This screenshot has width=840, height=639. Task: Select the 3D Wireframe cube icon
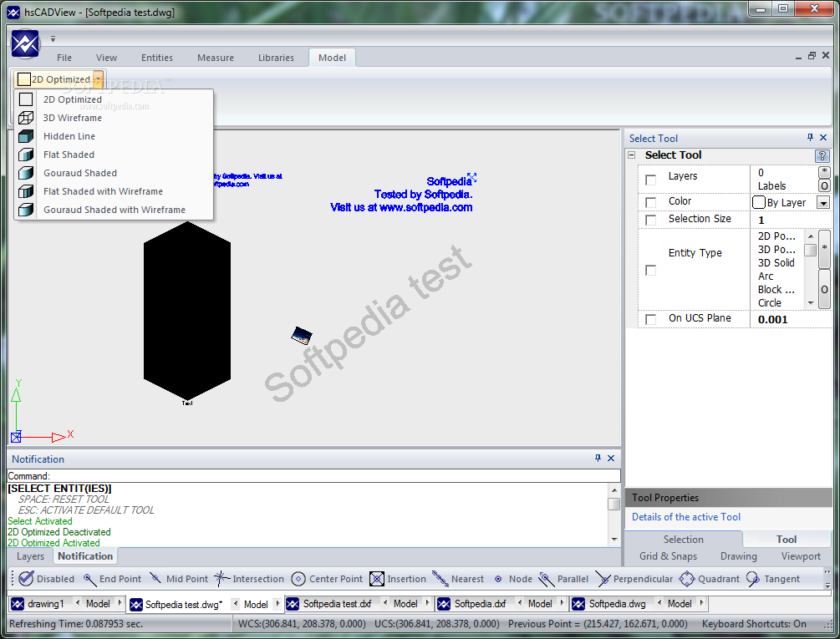(26, 118)
